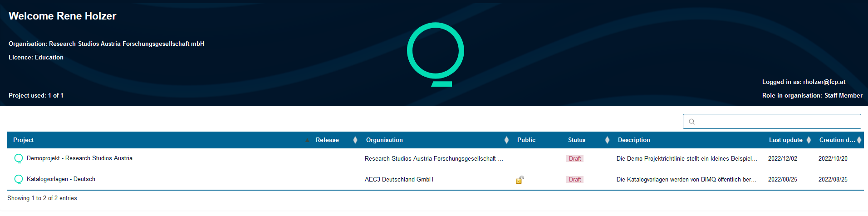
Task: Sort the table by Project column header
Action: (x=24, y=140)
